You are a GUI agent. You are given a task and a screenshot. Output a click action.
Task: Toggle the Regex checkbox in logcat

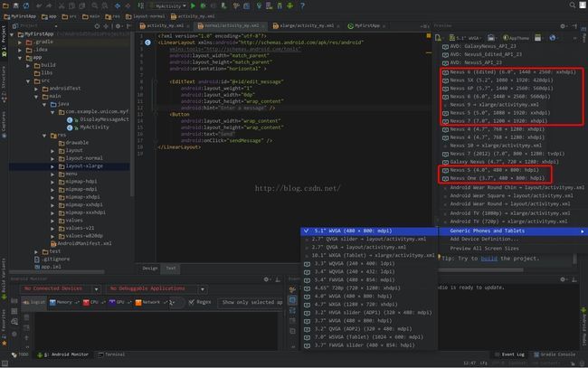point(192,302)
